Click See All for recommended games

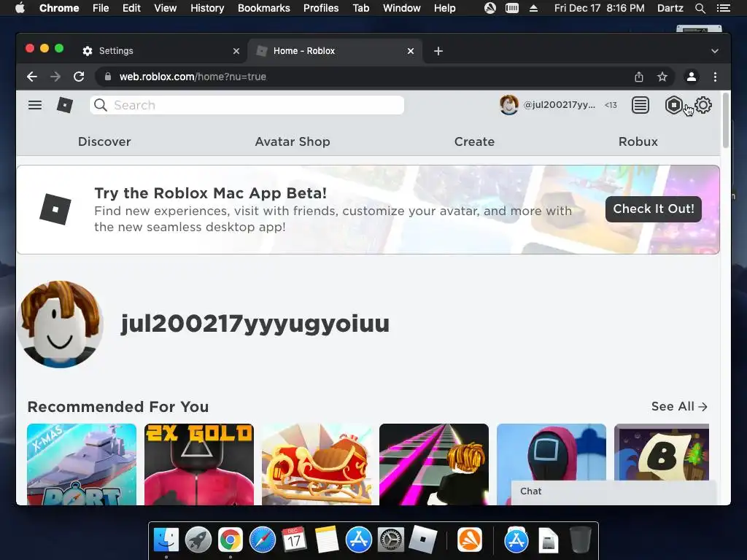click(679, 407)
